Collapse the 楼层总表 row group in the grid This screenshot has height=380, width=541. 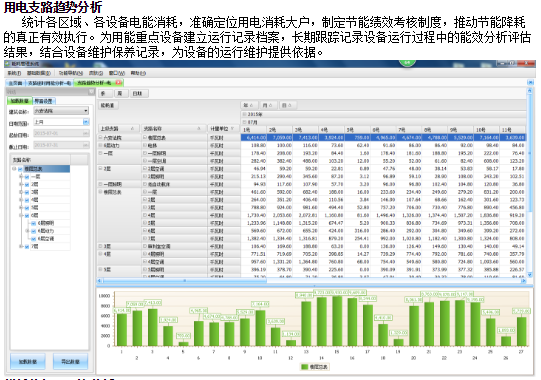pos(100,192)
